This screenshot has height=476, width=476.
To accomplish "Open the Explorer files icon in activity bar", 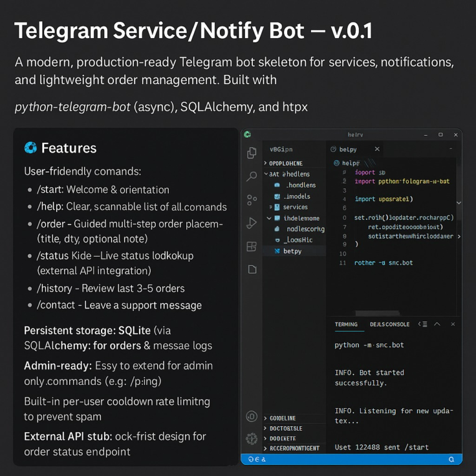I will 252,153.
